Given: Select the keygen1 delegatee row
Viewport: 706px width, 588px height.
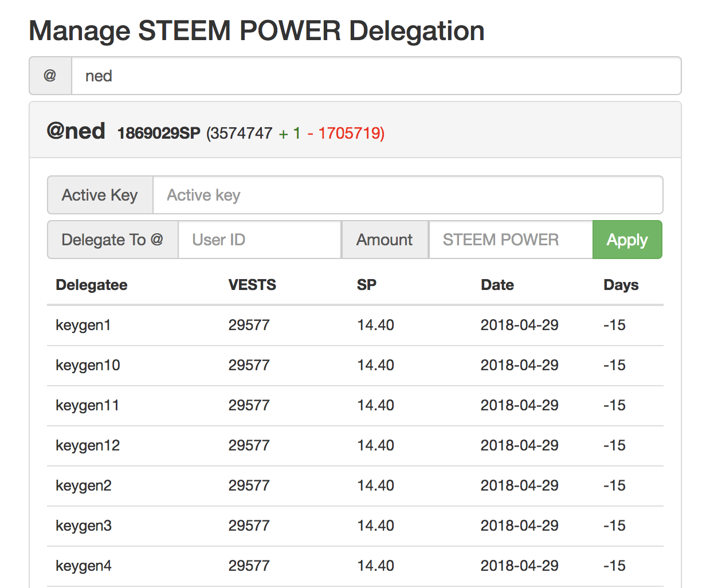Looking at the screenshot, I should point(83,325).
